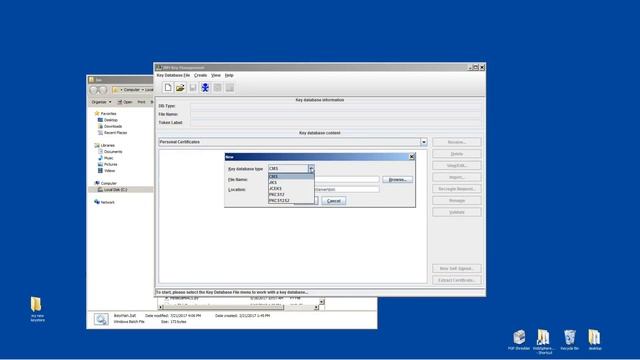Click the Key database type combo box arrow

[311, 169]
